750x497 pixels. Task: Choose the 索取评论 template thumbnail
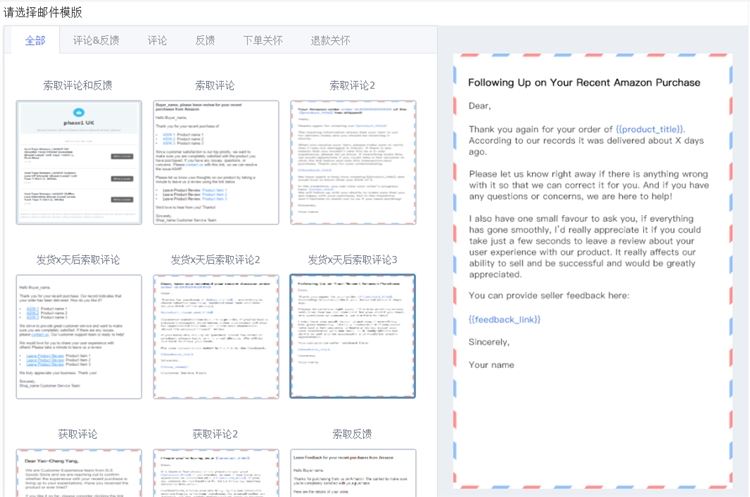point(216,162)
